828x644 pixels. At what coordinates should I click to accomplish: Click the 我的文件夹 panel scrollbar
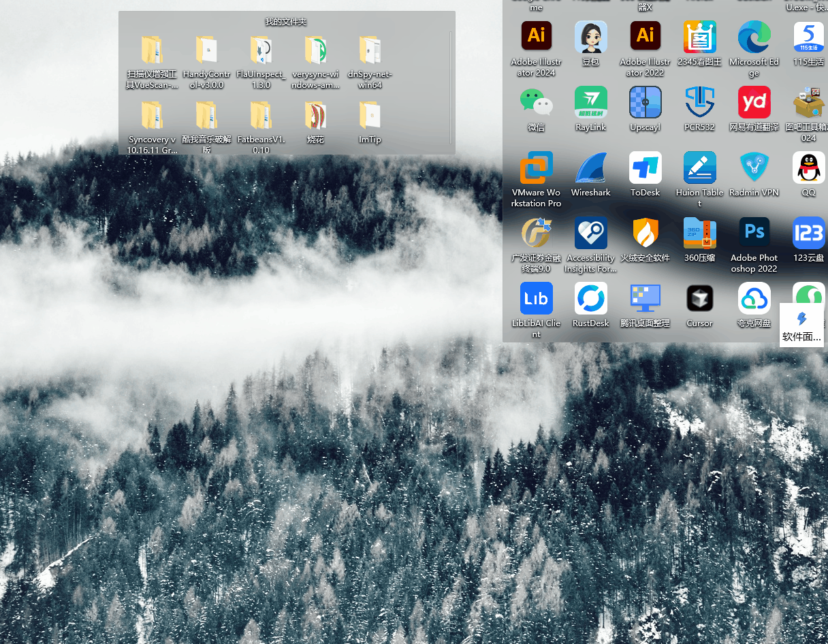451,87
